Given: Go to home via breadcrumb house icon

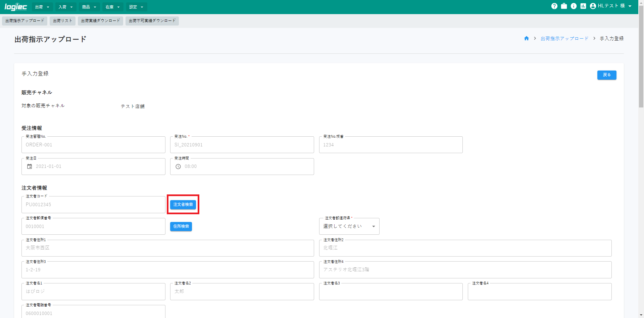Looking at the screenshot, I should pos(527,39).
